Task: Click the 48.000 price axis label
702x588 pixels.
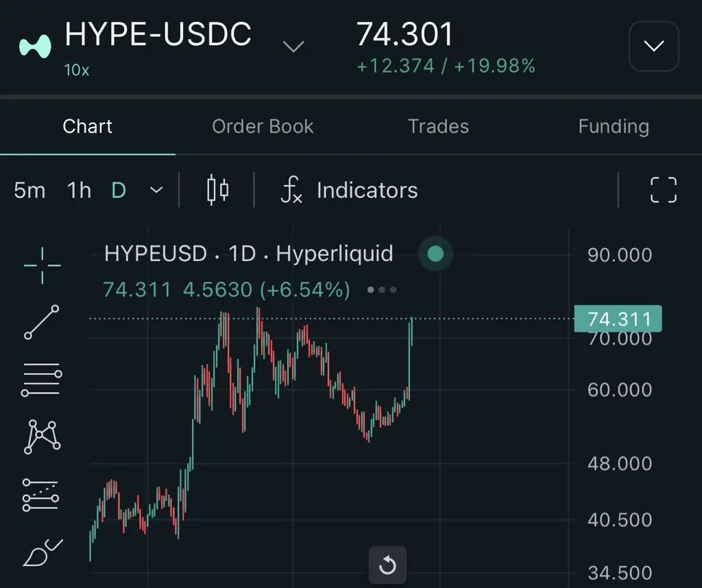Action: click(620, 463)
